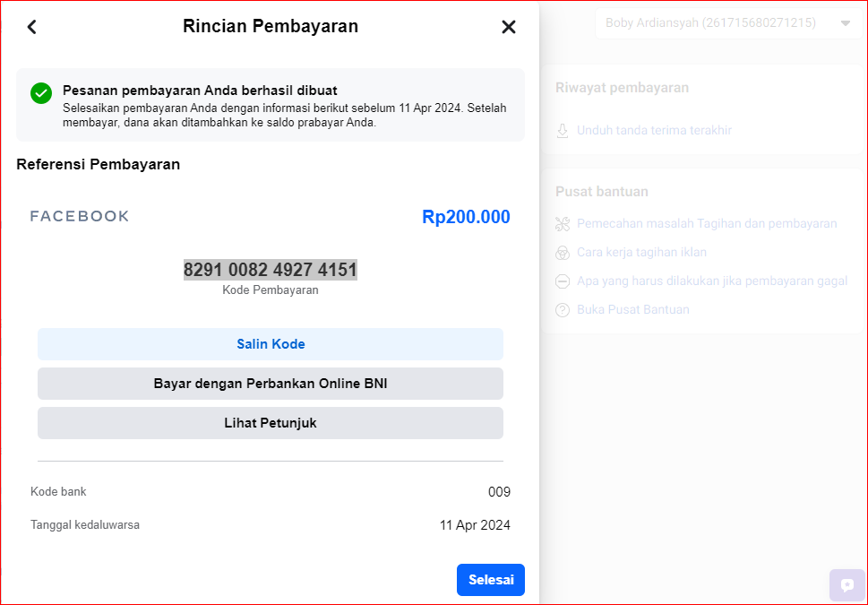Open Unduh tanda terima terakhir link
The width and height of the screenshot is (868, 605).
654,130
